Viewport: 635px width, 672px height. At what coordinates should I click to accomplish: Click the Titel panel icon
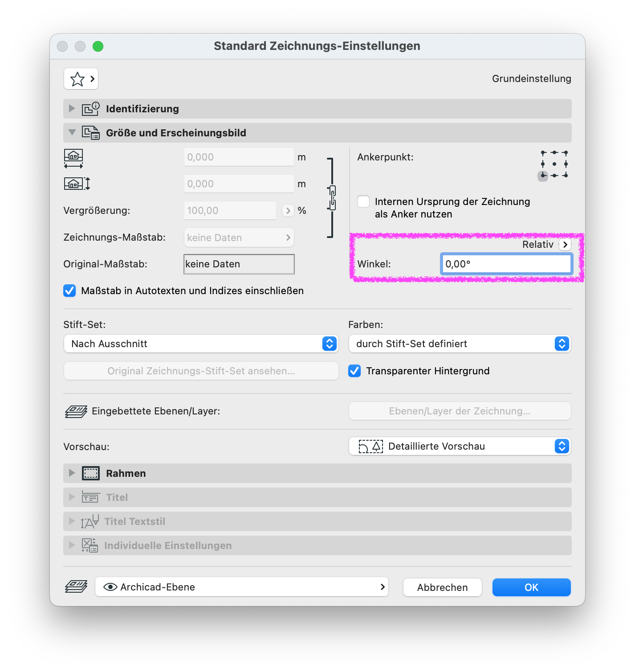click(91, 497)
